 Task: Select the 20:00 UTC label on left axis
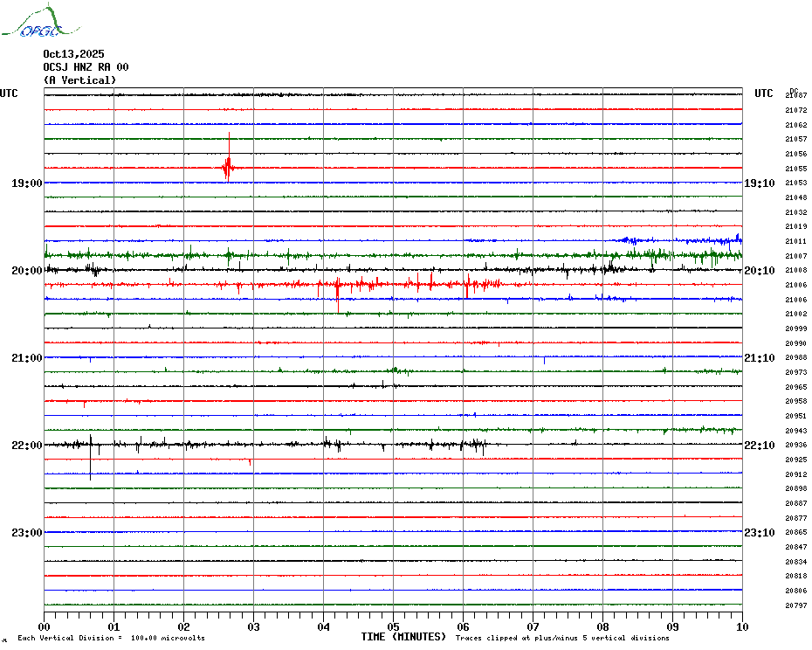pyautogui.click(x=26, y=271)
